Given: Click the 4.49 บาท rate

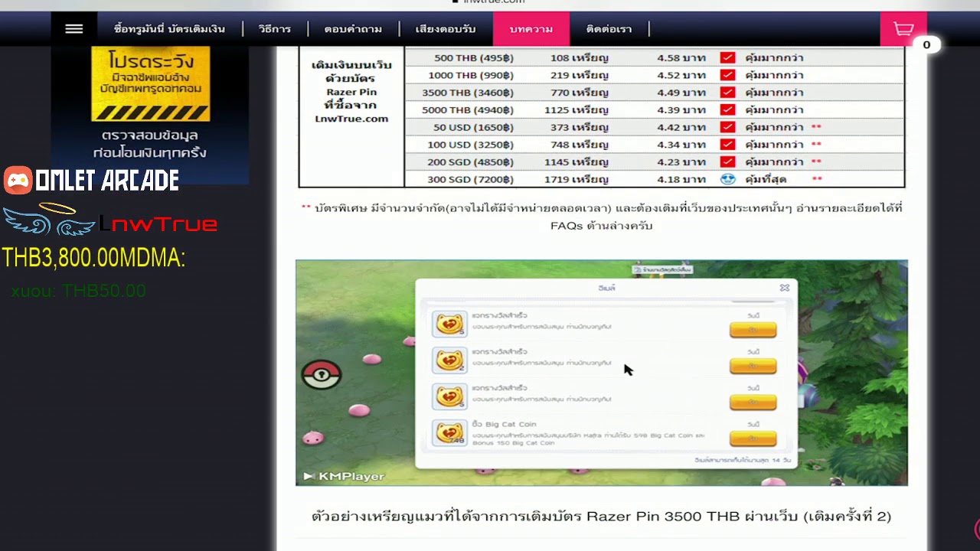Looking at the screenshot, I should tap(681, 93).
